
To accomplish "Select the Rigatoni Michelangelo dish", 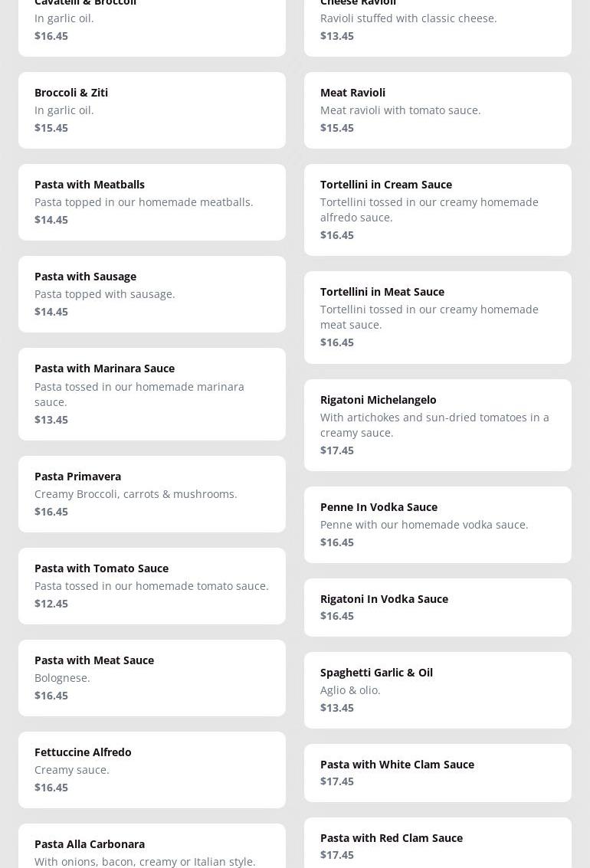I will [438, 425].
